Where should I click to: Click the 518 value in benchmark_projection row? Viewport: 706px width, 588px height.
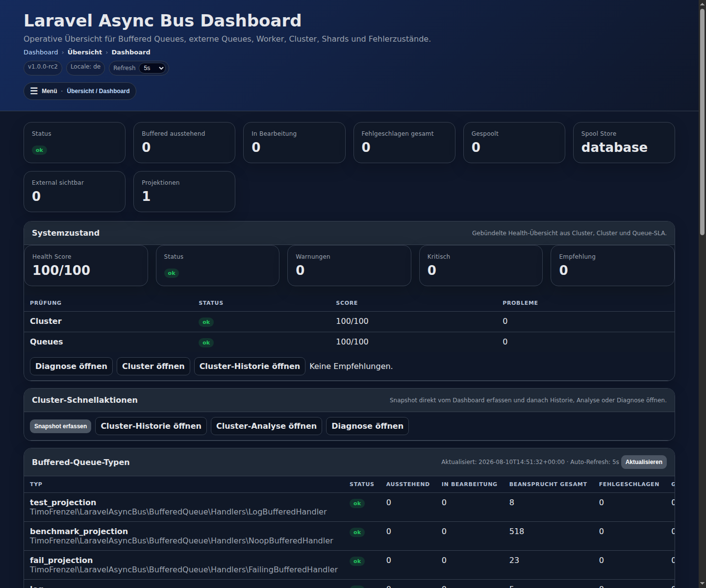click(517, 532)
